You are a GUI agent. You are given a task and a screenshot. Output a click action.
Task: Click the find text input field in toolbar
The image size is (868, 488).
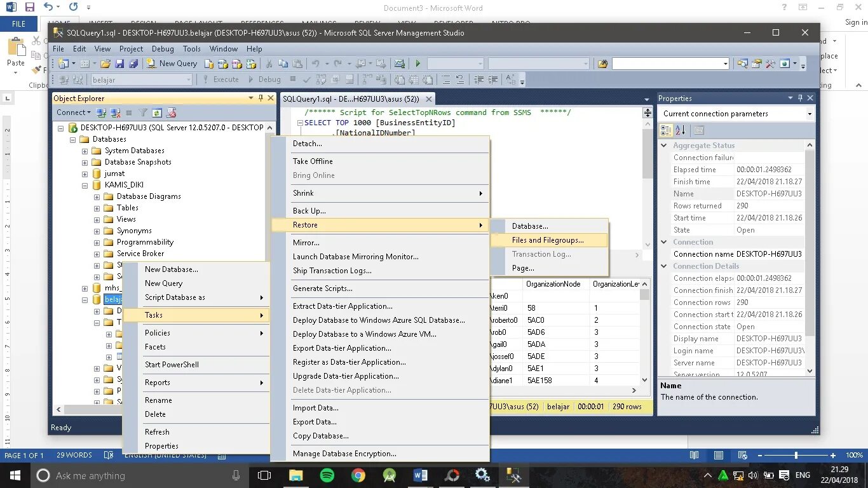pyautogui.click(x=667, y=64)
